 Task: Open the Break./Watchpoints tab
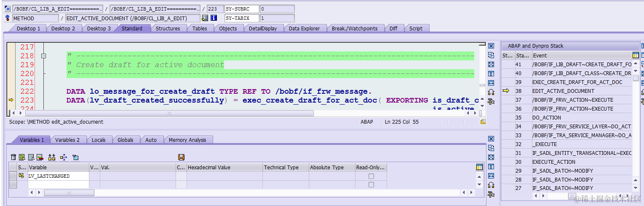click(x=355, y=28)
